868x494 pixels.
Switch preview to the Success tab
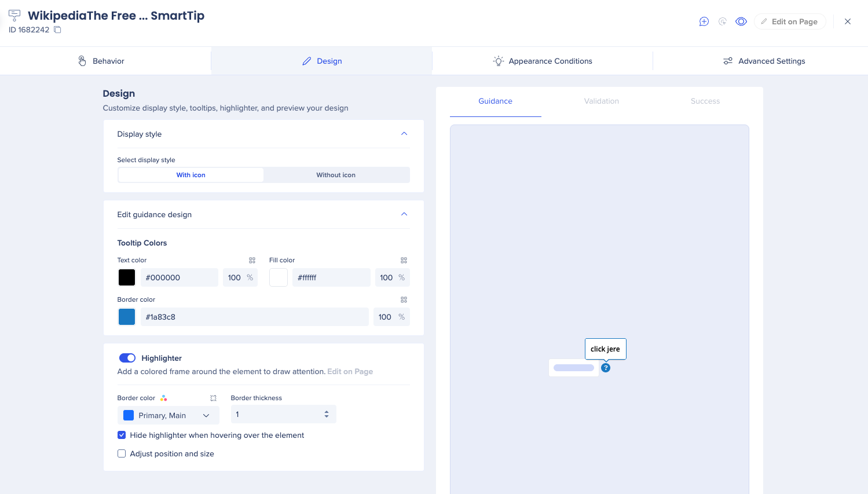point(705,101)
